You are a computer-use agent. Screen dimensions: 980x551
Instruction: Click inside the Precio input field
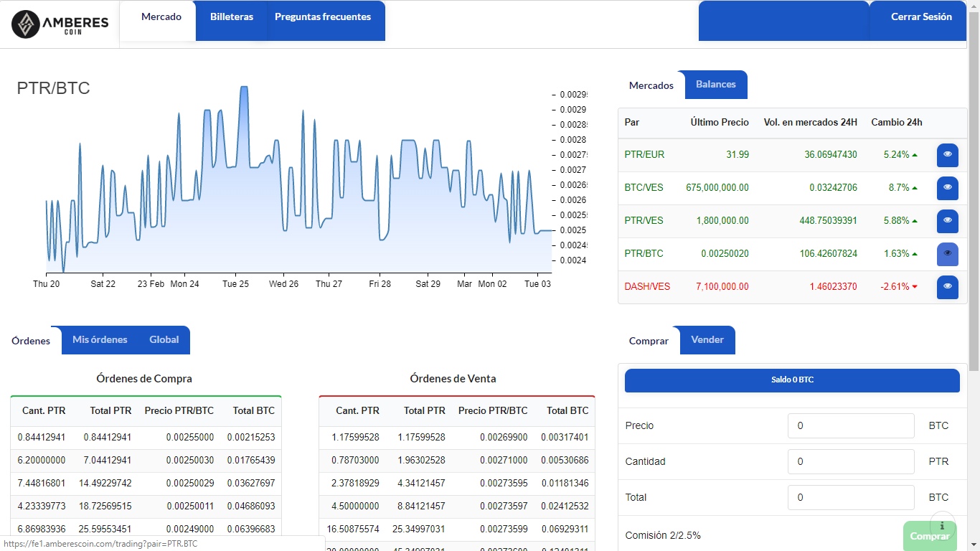click(x=851, y=425)
